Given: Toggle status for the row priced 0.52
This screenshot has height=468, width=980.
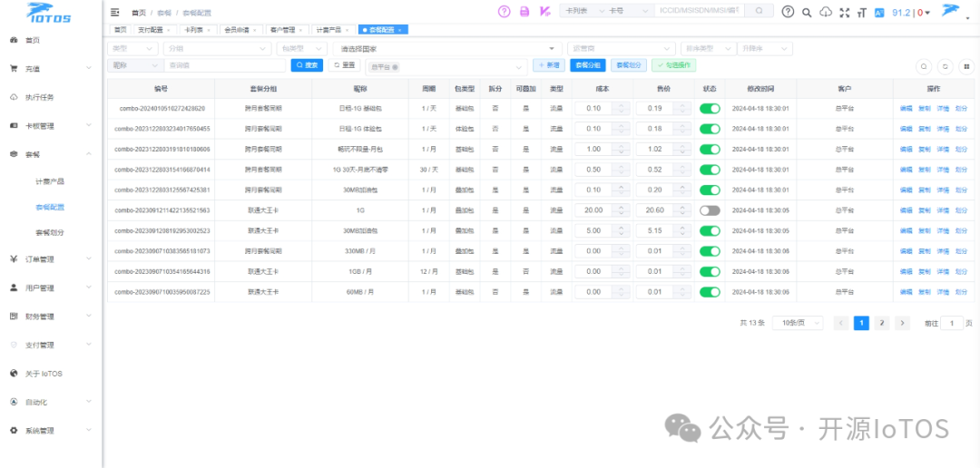Looking at the screenshot, I should (710, 170).
